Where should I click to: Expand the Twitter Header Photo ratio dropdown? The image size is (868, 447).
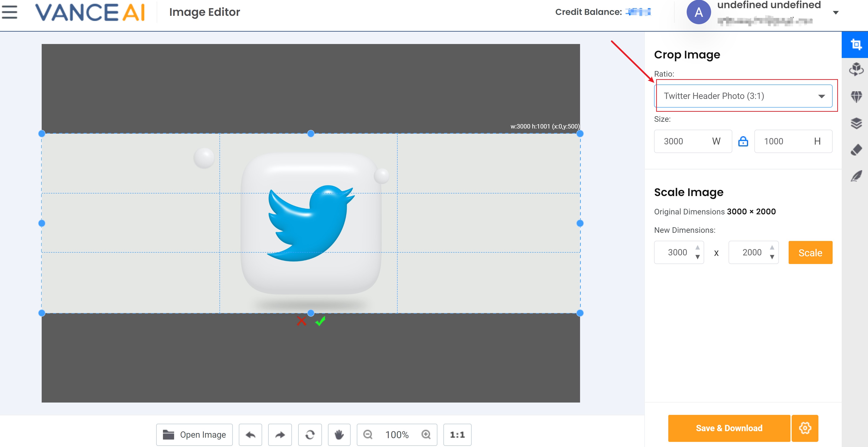point(743,96)
